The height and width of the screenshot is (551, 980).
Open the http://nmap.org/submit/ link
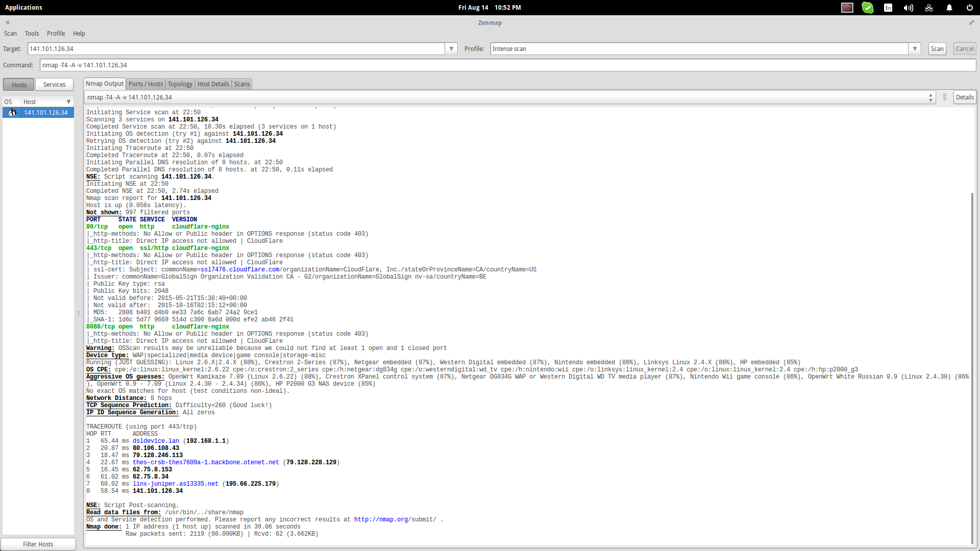point(395,520)
